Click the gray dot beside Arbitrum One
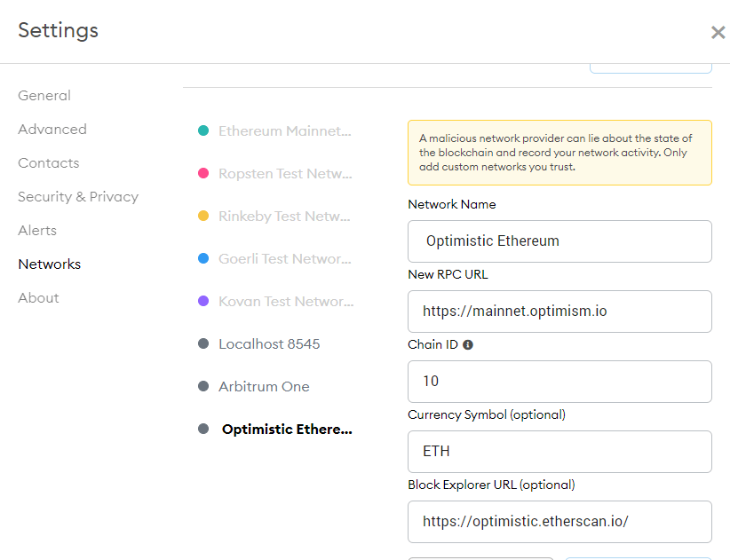Screen dimensions: 730x560 202,385
